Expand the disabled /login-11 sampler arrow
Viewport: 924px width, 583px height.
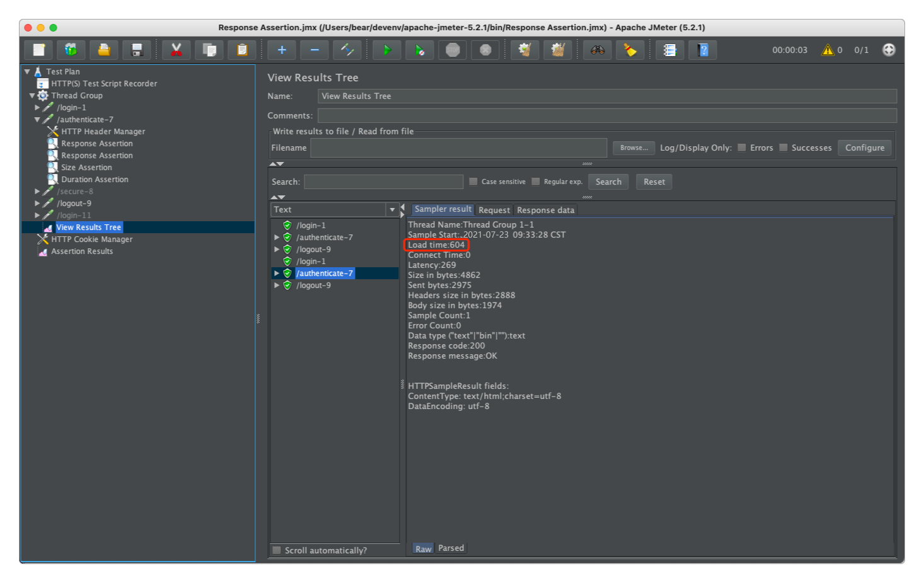(37, 216)
